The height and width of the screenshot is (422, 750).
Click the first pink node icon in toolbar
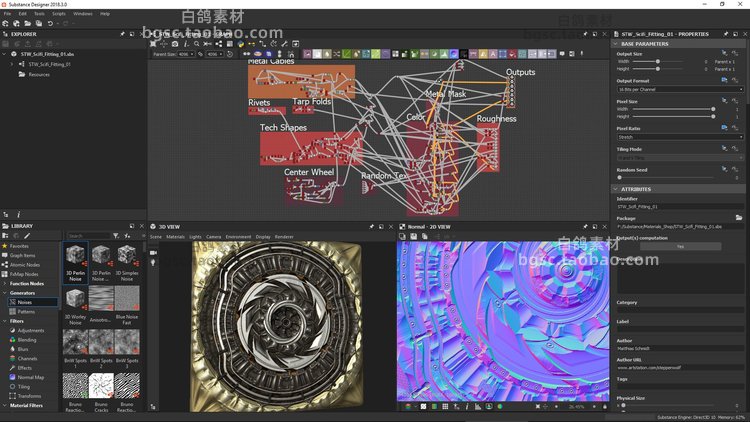coord(307,54)
